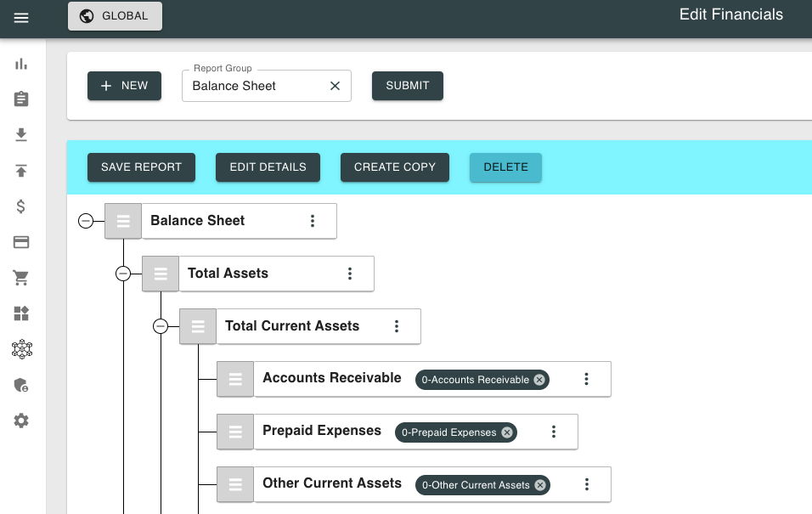
Task: Collapse the Balance Sheet tree node
Action: 86,220
